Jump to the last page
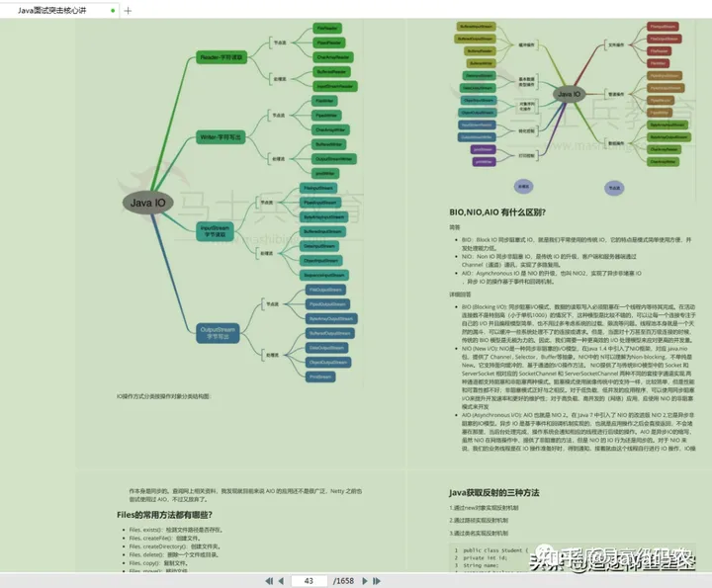Image resolution: width=712 pixels, height=588 pixels. (377, 581)
